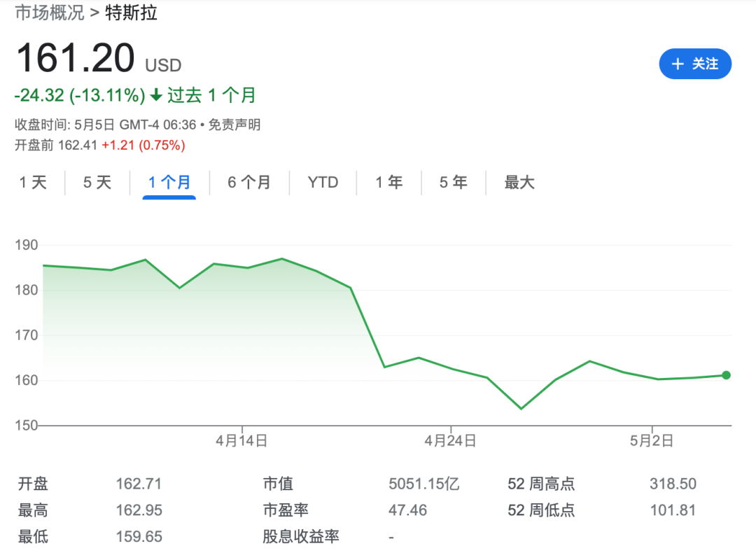Click the blue 关注 follow button
Screen dimensions: 756x560
tap(695, 64)
